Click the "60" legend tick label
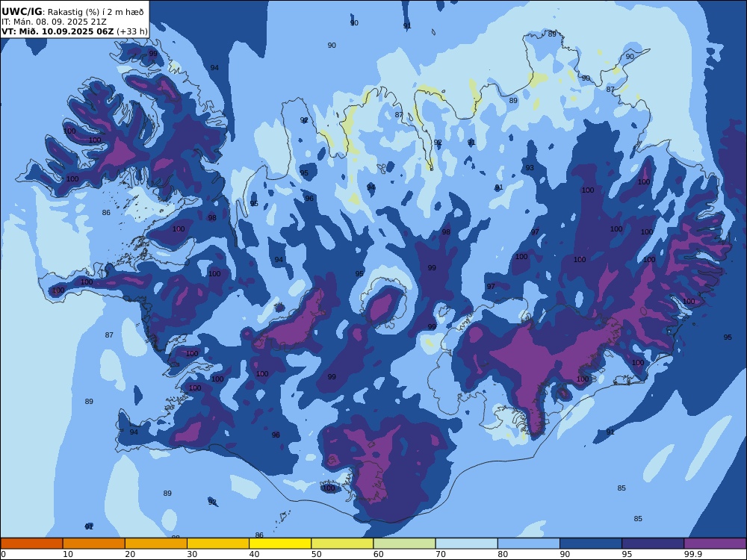 point(378,554)
